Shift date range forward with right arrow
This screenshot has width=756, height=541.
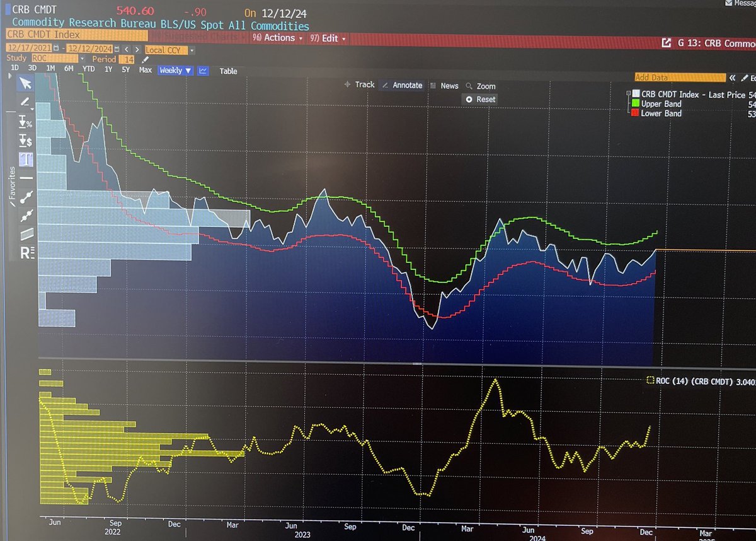point(137,49)
